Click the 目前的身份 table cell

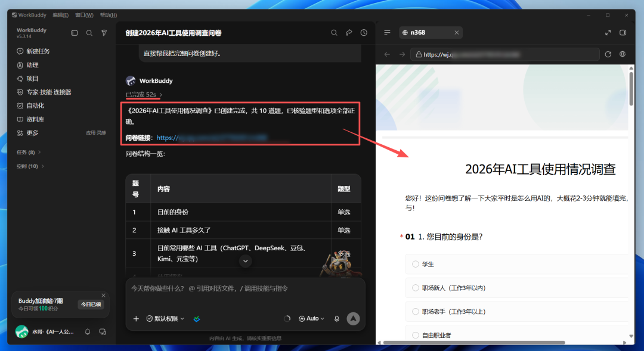(x=241, y=212)
